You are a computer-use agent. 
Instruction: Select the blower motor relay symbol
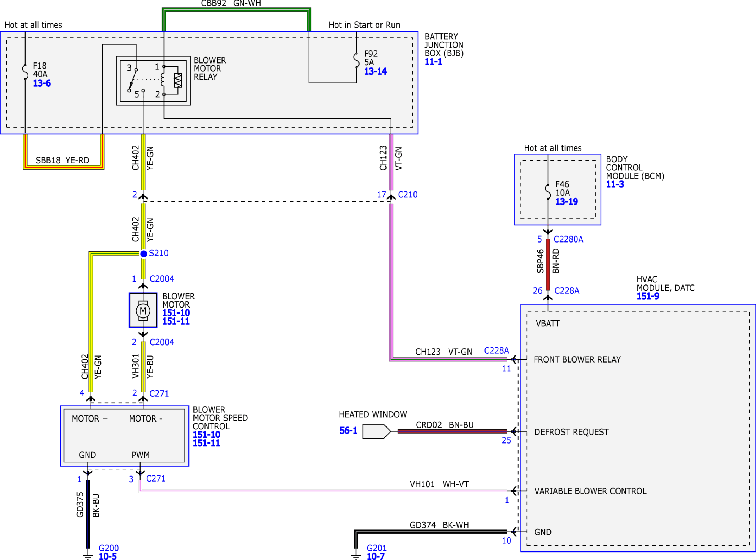(x=153, y=81)
